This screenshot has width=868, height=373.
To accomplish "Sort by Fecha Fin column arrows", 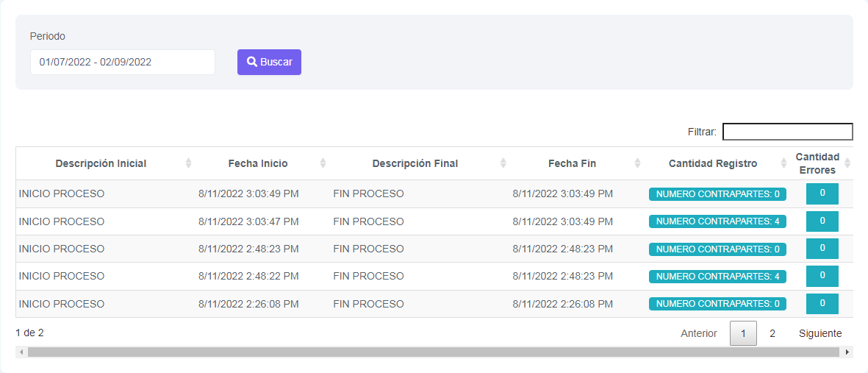I will pos(636,163).
